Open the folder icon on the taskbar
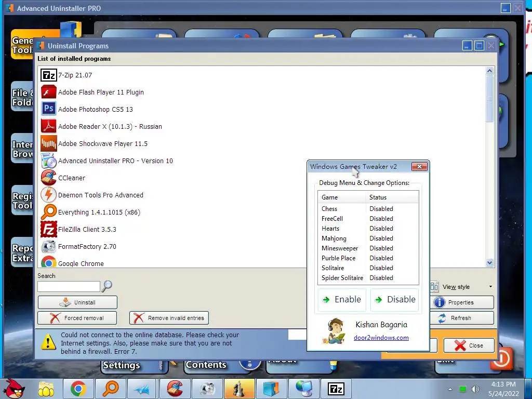The image size is (532, 399). (x=46, y=389)
